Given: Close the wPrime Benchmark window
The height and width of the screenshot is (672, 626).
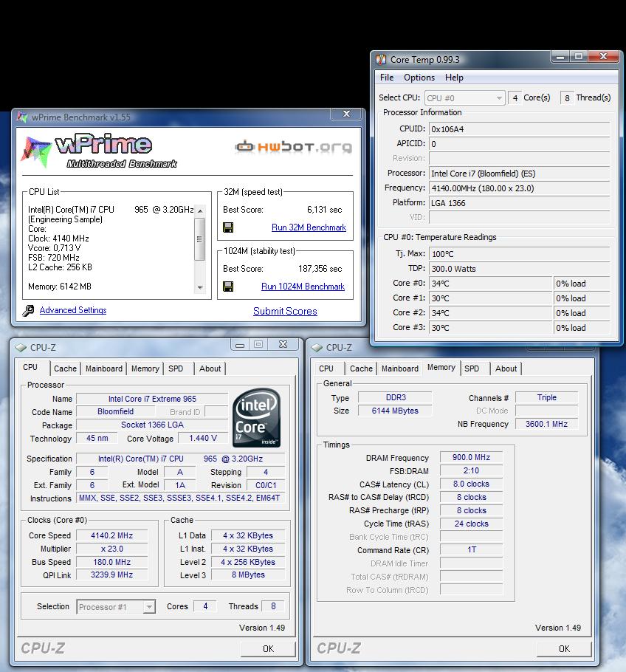Looking at the screenshot, I should [x=347, y=114].
